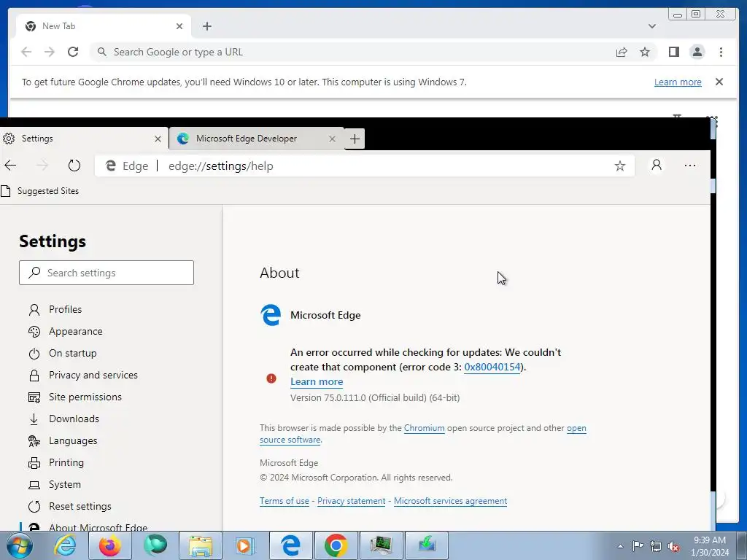Open Chrome's profile avatar button
The height and width of the screenshot is (560, 747).
coord(697,52)
